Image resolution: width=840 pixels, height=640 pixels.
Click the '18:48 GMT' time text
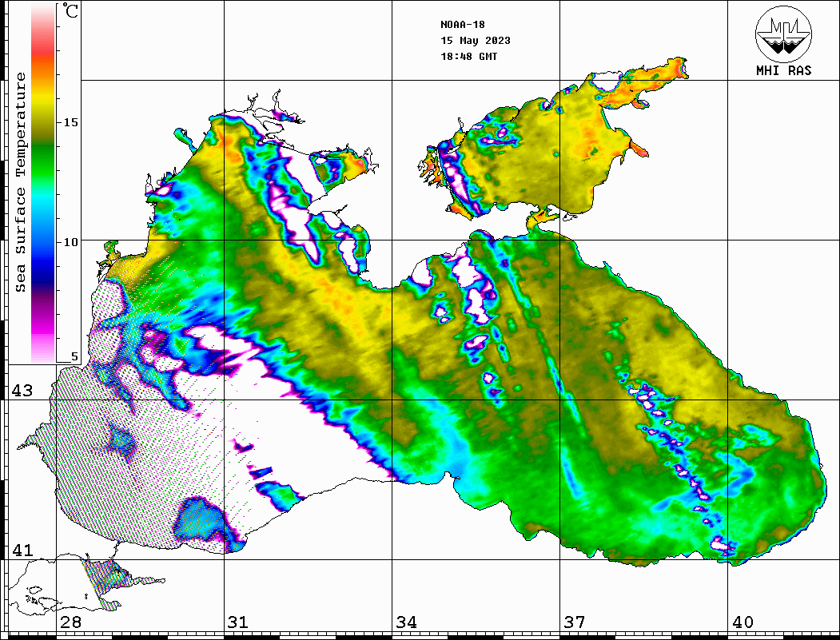click(x=468, y=56)
